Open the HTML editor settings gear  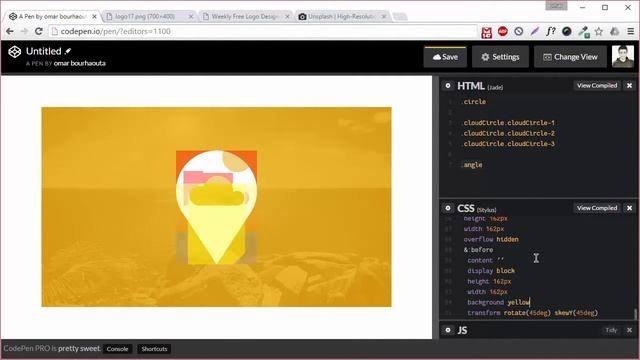coord(448,86)
